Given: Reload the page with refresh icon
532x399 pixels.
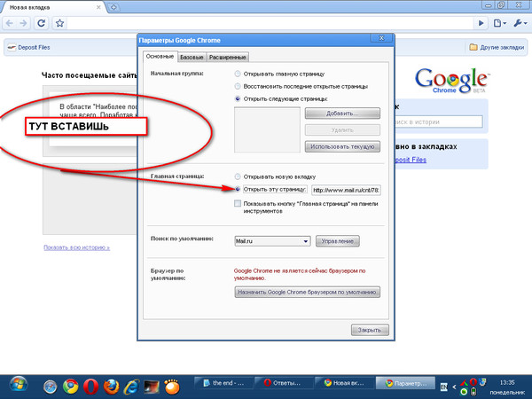Looking at the screenshot, I should 42,23.
